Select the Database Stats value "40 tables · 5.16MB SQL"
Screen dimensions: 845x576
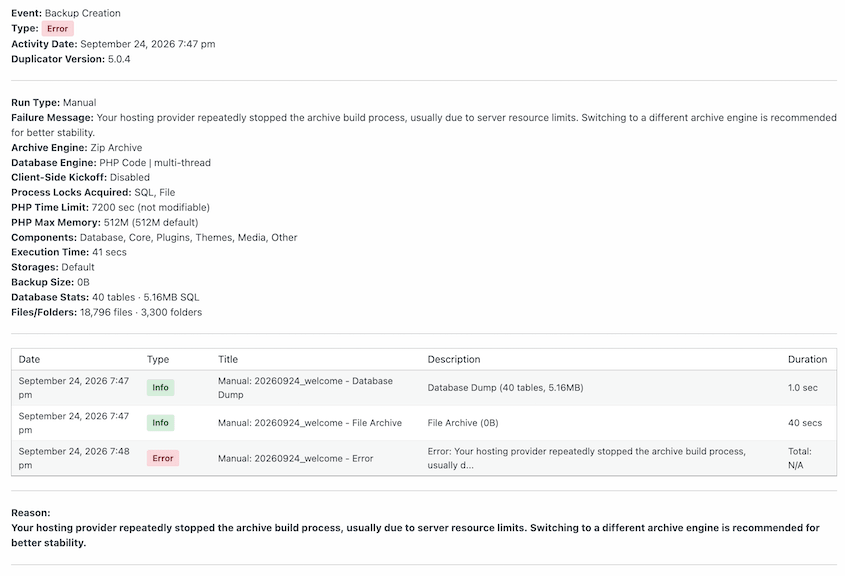pyautogui.click(x=146, y=297)
